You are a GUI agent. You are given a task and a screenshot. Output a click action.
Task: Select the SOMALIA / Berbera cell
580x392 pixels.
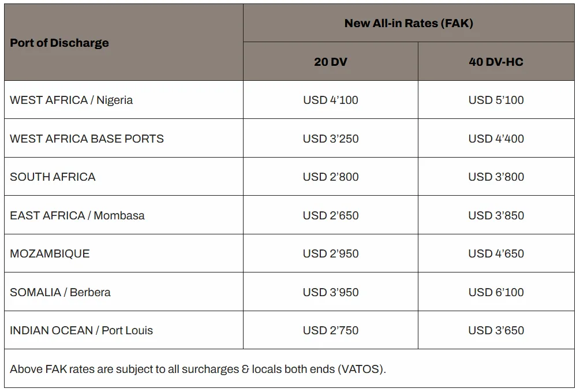pos(61,292)
